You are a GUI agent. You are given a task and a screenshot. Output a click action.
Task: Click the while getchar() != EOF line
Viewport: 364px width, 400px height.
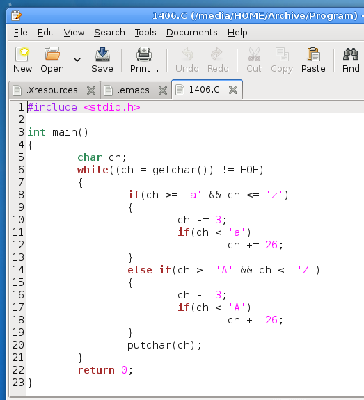(x=170, y=170)
